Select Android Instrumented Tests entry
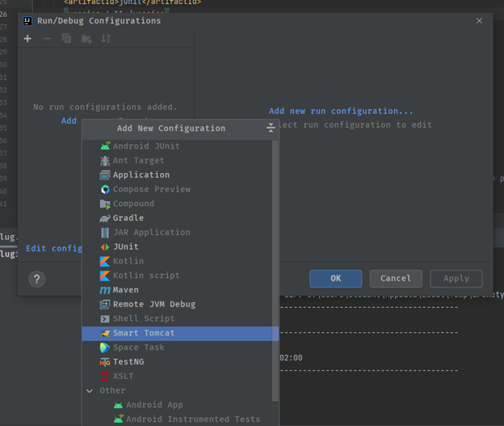The image size is (504, 426). [x=180, y=420]
